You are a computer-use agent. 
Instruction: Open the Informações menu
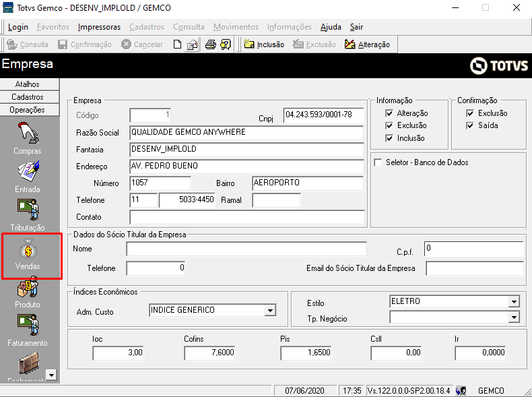[290, 27]
